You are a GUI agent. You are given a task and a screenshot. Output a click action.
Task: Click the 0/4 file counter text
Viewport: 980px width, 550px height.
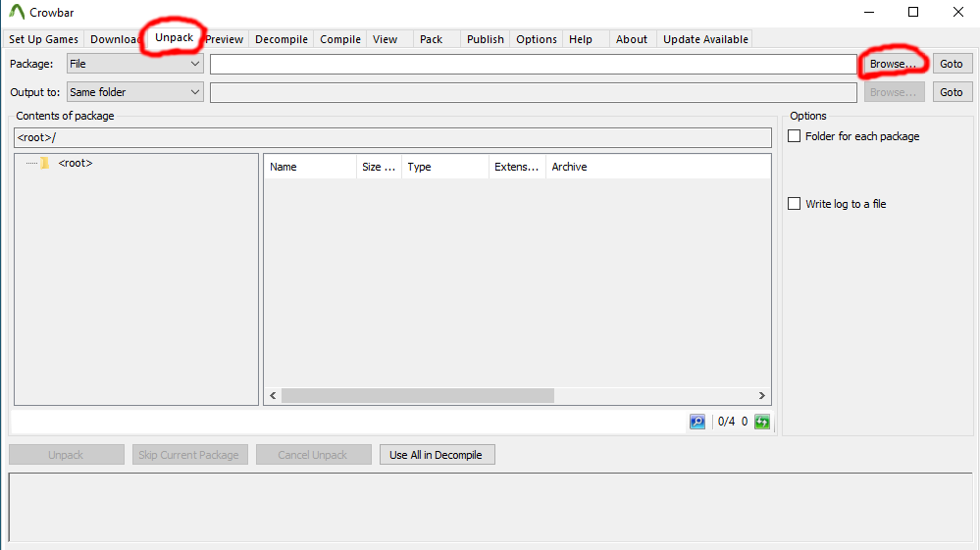click(726, 422)
